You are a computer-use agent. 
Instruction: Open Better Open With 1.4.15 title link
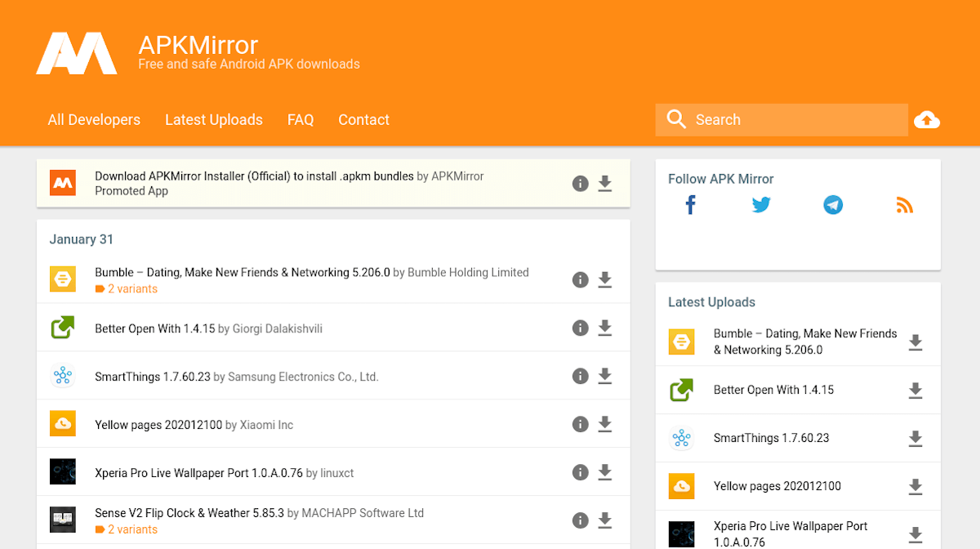[x=155, y=328]
